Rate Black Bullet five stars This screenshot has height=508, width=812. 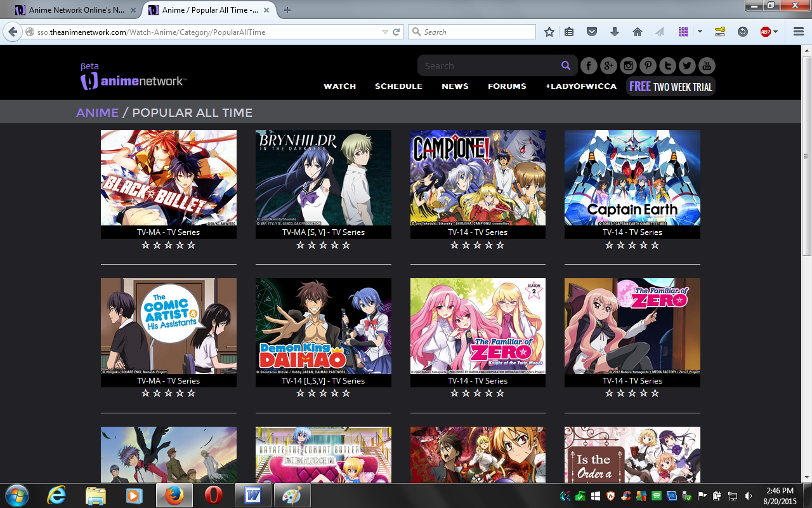[192, 245]
